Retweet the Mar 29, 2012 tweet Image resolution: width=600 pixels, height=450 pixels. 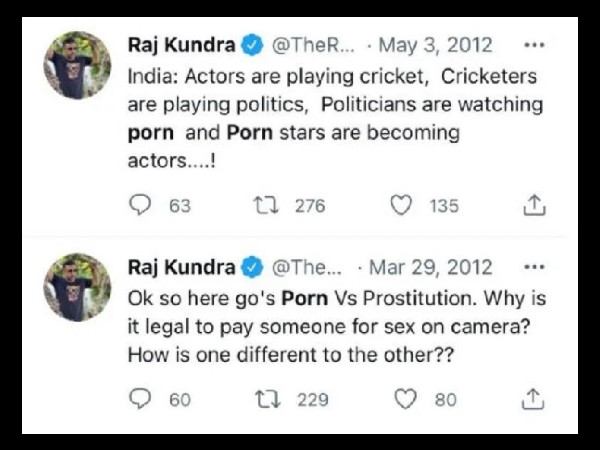point(267,399)
